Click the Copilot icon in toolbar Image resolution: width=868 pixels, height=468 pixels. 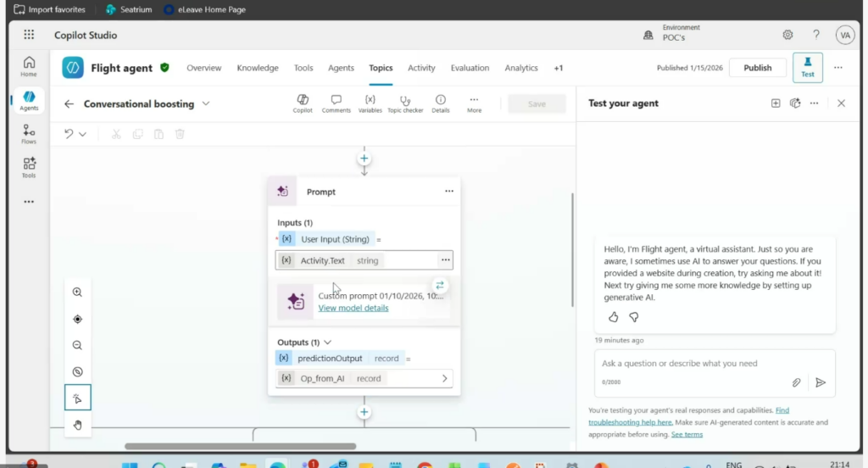303,103
